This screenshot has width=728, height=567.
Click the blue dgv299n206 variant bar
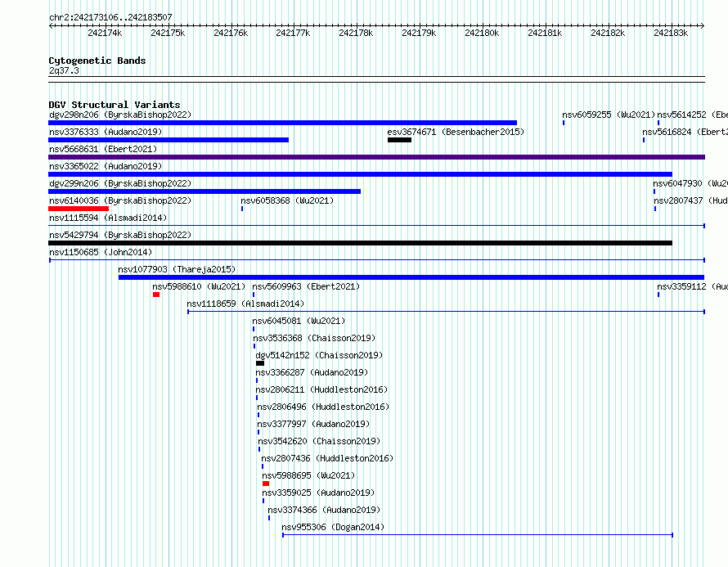pos(204,191)
